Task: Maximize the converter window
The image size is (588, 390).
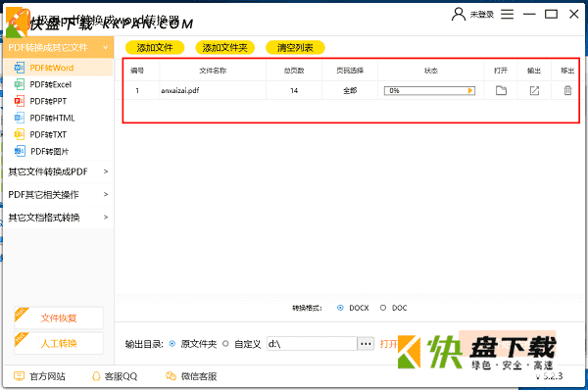Action: [x=551, y=15]
